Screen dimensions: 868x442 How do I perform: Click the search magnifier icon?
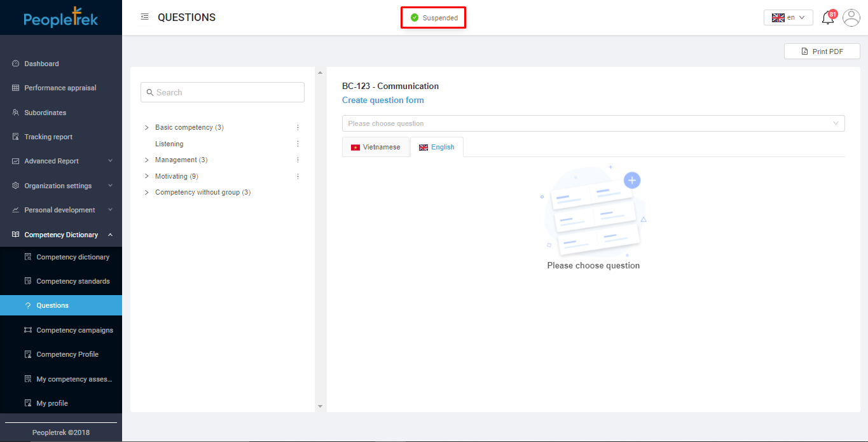[150, 92]
